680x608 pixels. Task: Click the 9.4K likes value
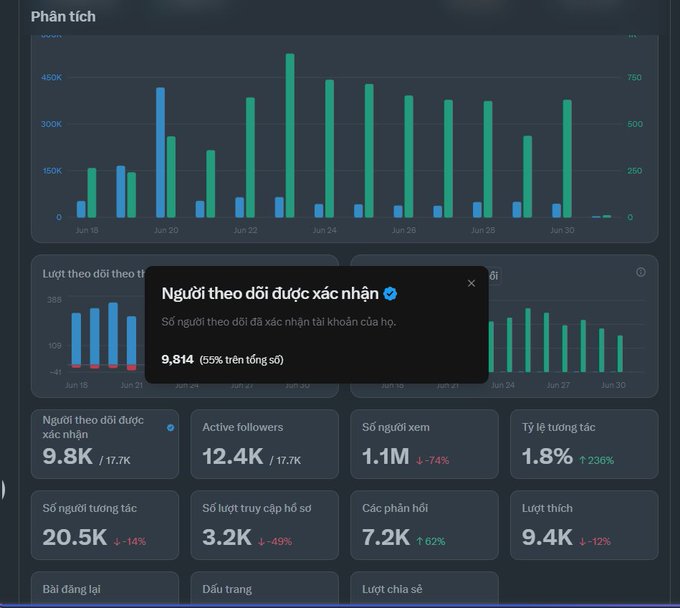(x=547, y=537)
